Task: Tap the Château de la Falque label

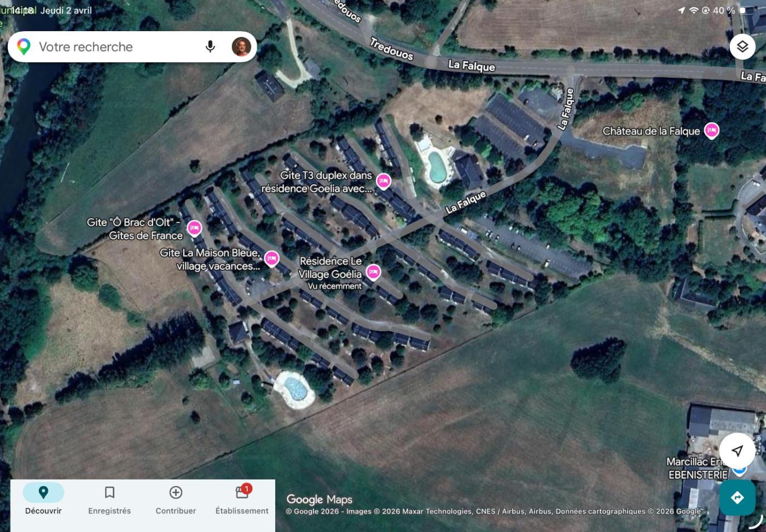Action: 651,131
